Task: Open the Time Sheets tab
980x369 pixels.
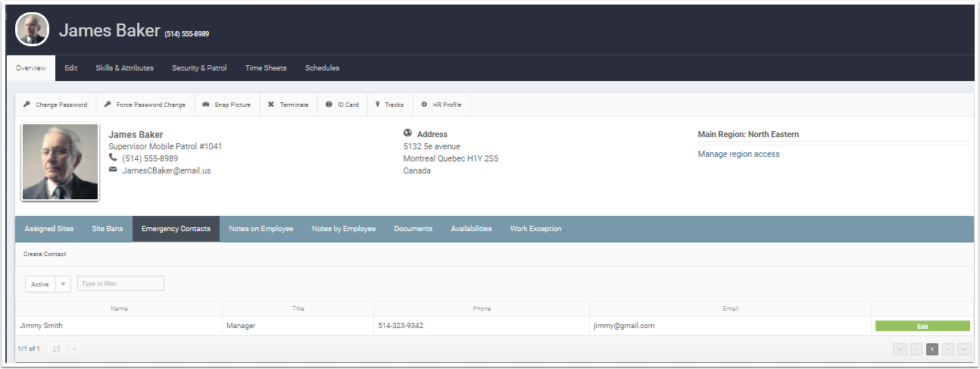Action: pyautogui.click(x=266, y=68)
